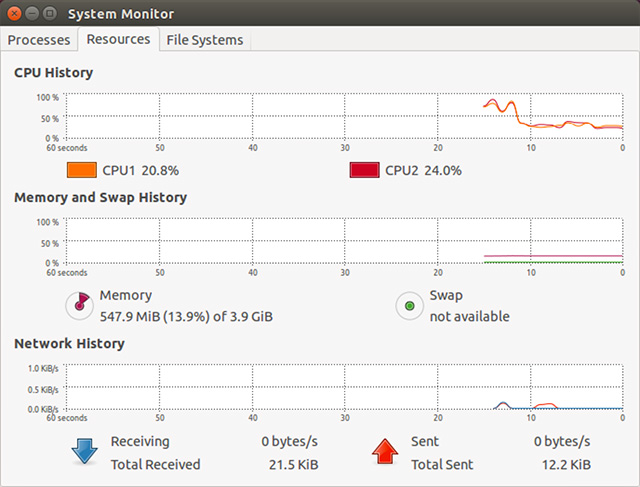Minimize the System Monitor window
The height and width of the screenshot is (487, 640).
[32, 13]
